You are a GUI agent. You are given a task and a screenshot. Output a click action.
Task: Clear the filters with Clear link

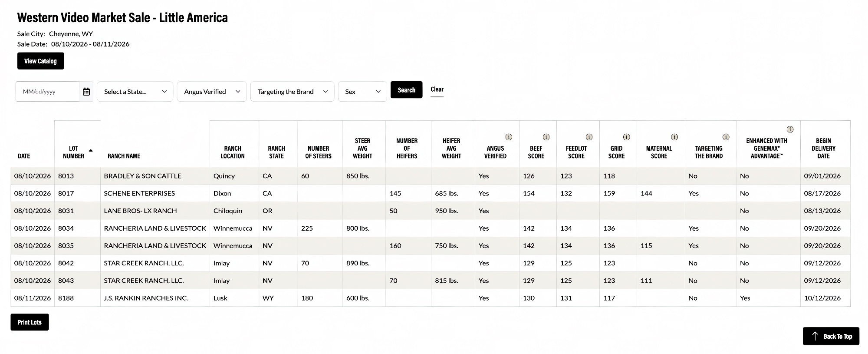coord(437,89)
